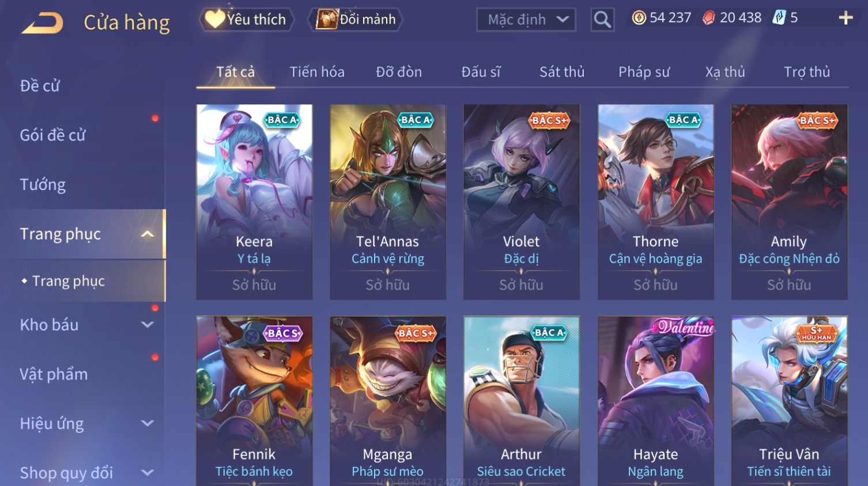Collapse the Trang phục sidebar section
The height and width of the screenshot is (486, 868).
point(148,234)
